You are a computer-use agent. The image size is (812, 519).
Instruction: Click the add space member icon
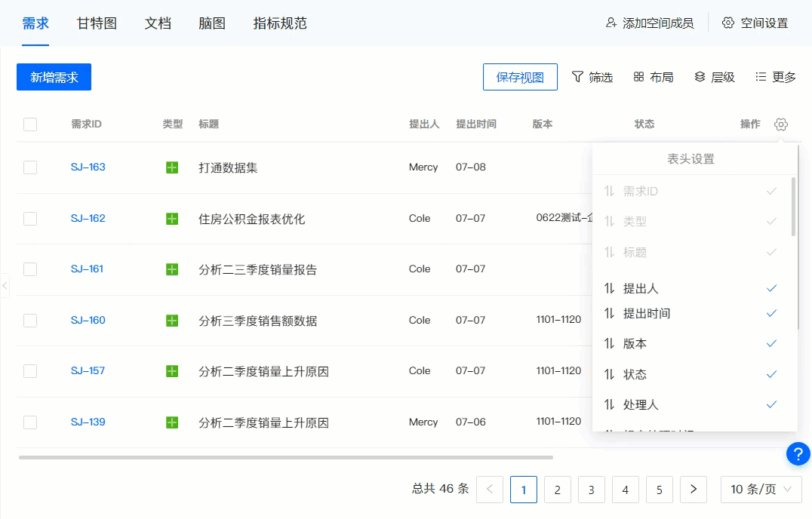pyautogui.click(x=611, y=23)
